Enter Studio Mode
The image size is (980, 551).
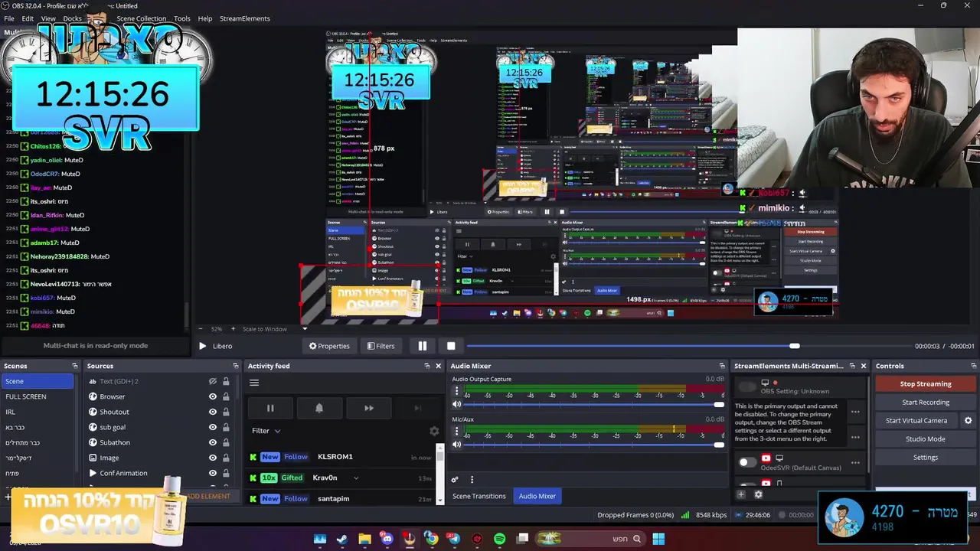[926, 439]
